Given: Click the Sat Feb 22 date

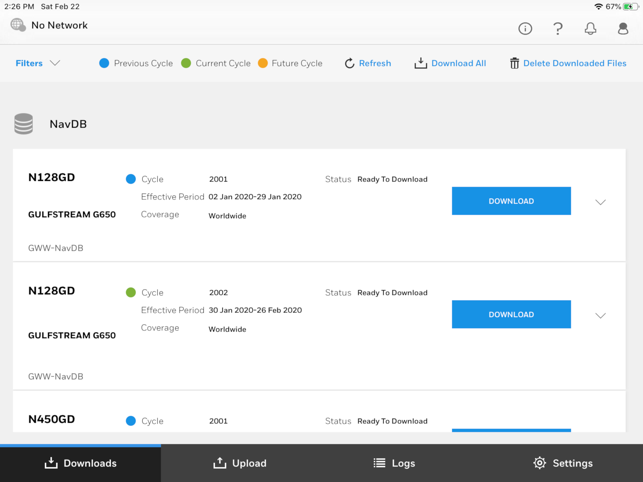Looking at the screenshot, I should [60, 7].
